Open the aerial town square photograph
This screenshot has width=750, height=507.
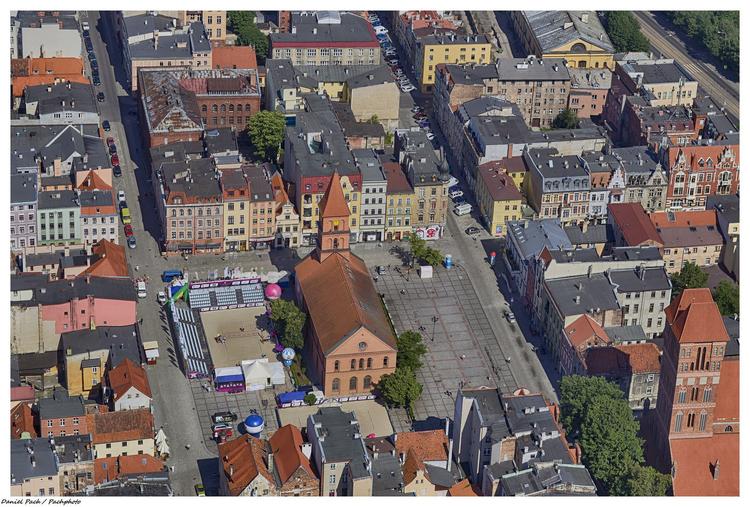coord(375,254)
